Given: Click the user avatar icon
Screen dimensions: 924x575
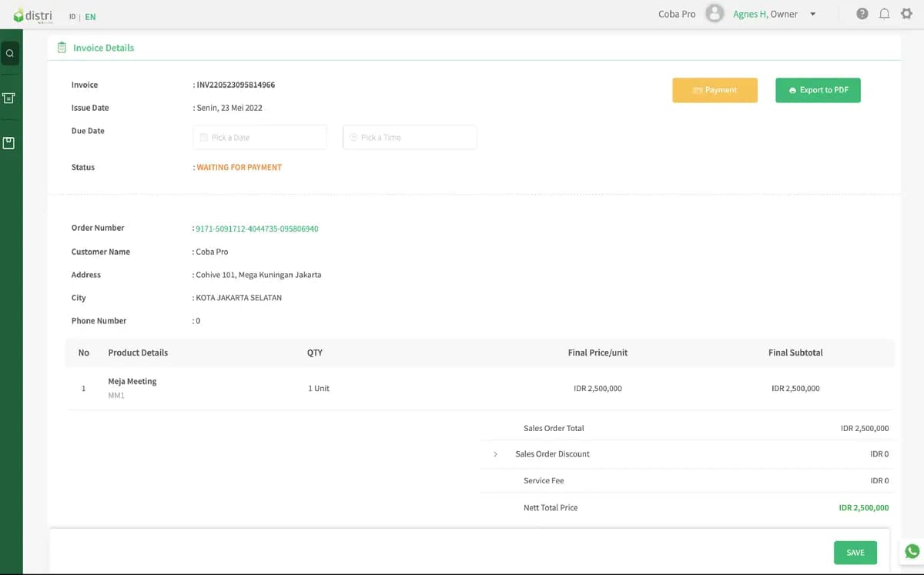Looking at the screenshot, I should (715, 14).
